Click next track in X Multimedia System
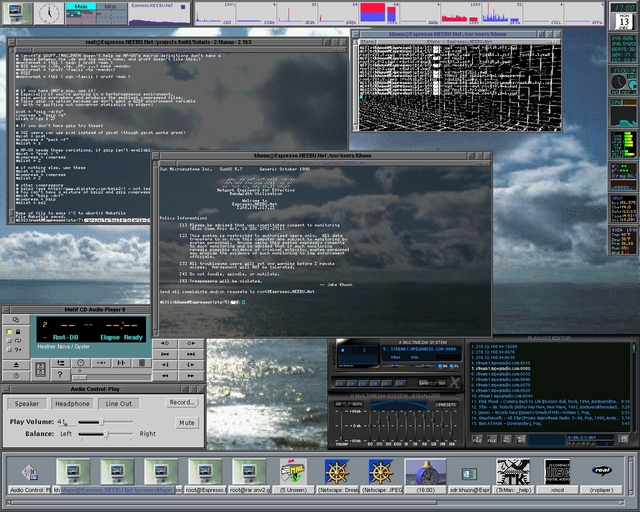640x512 pixels. (387, 383)
